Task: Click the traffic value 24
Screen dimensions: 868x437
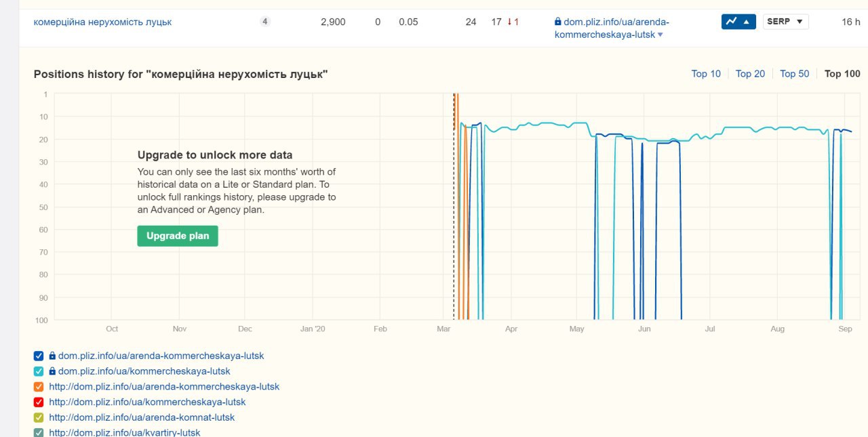Action: pos(471,22)
